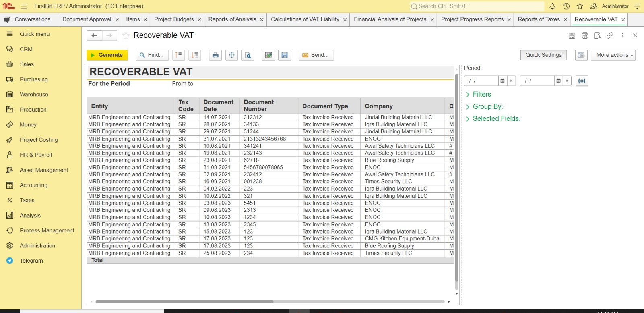Click the header printer icon
This screenshot has width=644, height=313.
(x=585, y=35)
